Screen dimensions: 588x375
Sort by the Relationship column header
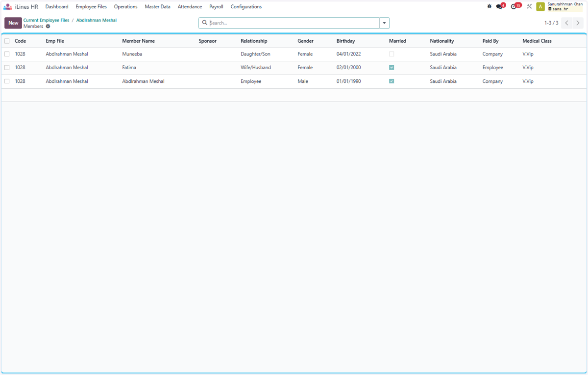tap(254, 41)
